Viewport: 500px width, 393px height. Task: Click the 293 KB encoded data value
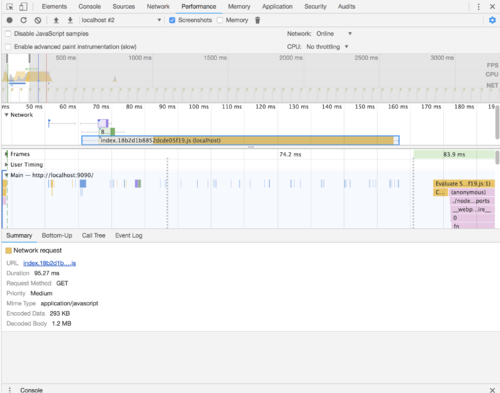(x=60, y=314)
